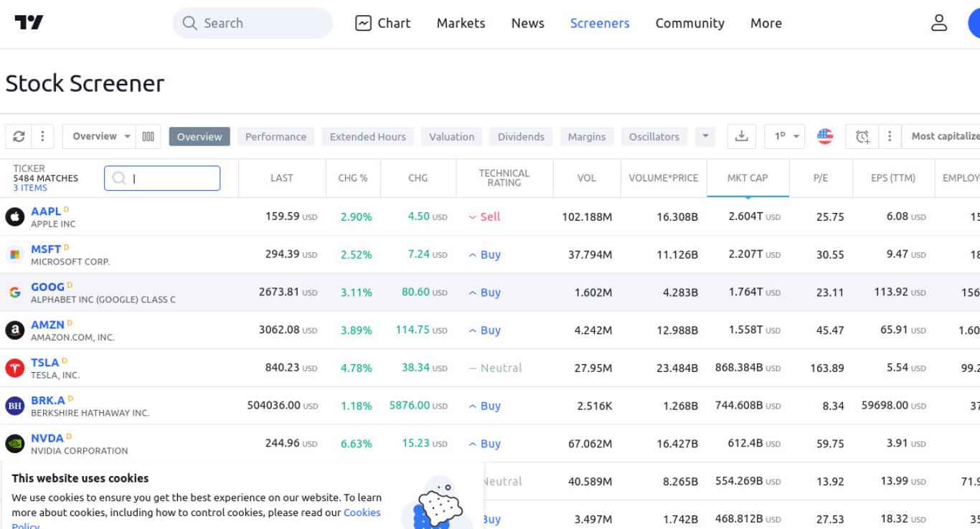Open the Community menu
This screenshot has width=980, height=529.
click(x=689, y=23)
